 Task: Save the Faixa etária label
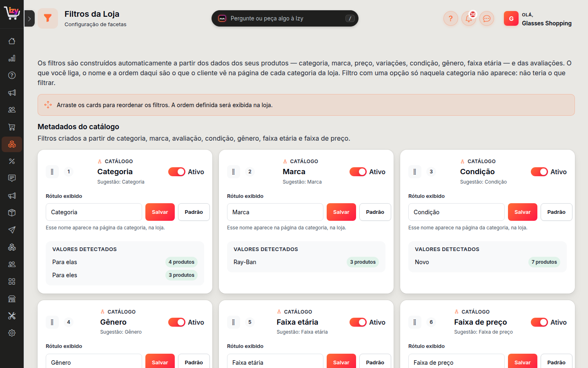pyautogui.click(x=341, y=361)
